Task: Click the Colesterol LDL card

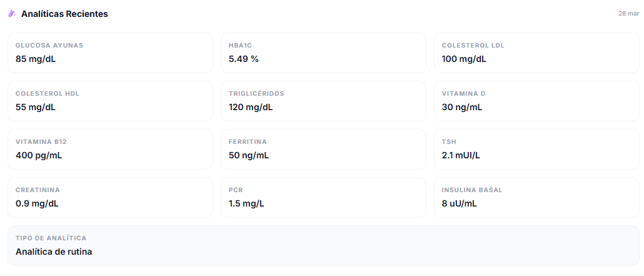Action: click(x=536, y=53)
